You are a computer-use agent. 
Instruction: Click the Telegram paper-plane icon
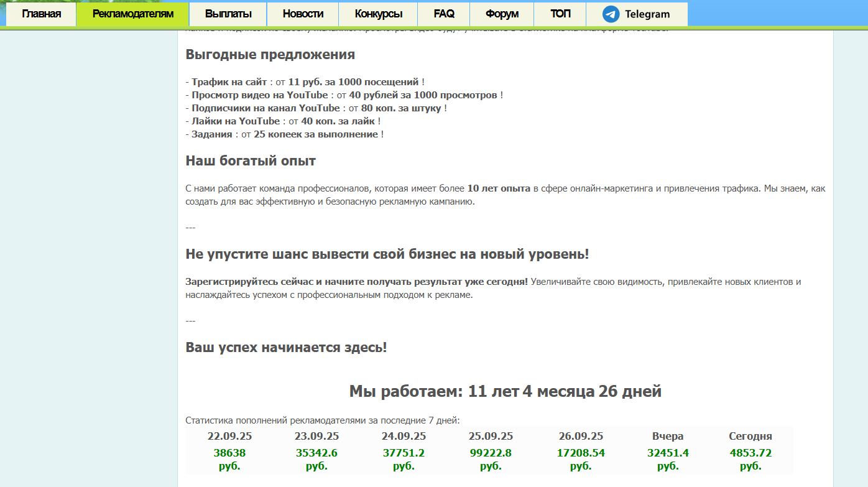611,14
